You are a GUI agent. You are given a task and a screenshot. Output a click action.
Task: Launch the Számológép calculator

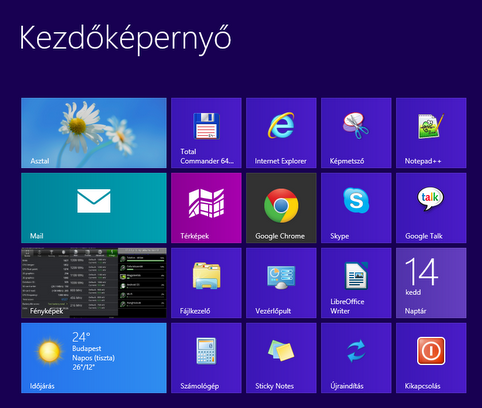pos(206,358)
